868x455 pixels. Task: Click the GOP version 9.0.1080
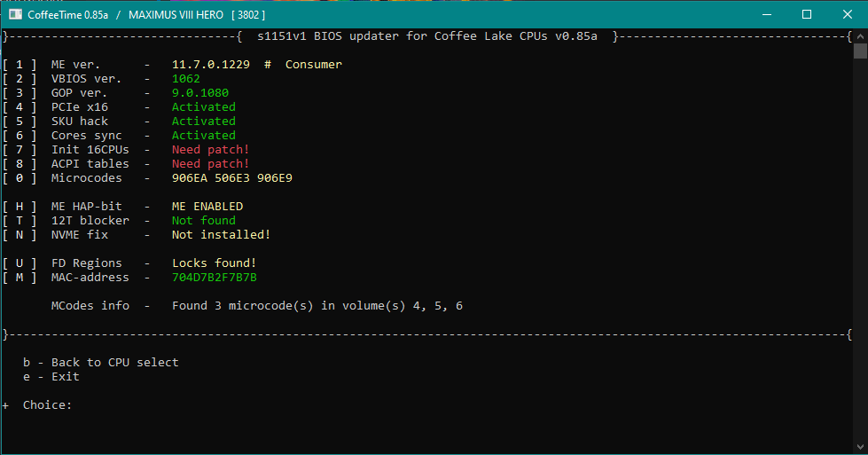199,93
